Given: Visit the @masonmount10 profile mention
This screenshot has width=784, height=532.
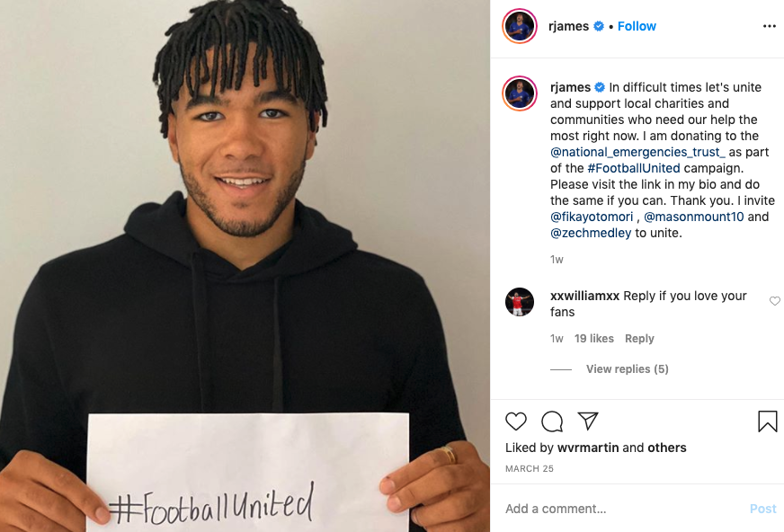Looking at the screenshot, I should pyautogui.click(x=693, y=217).
